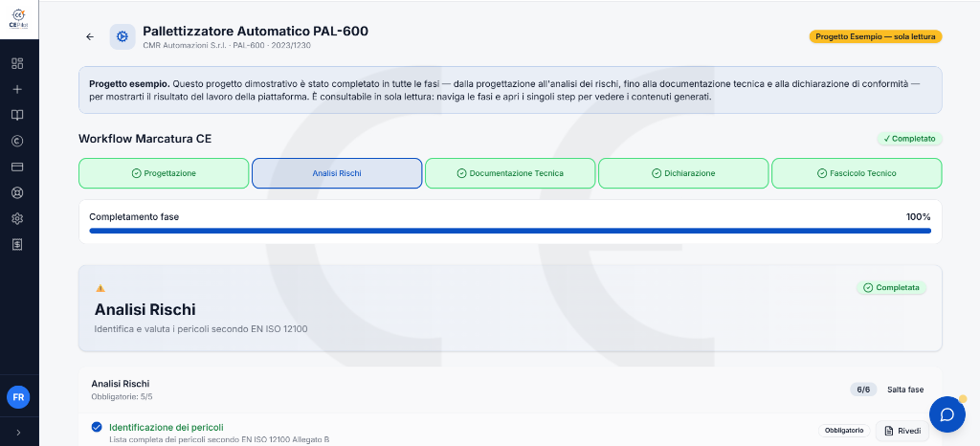Click the CE Pilot logo

coord(18,18)
